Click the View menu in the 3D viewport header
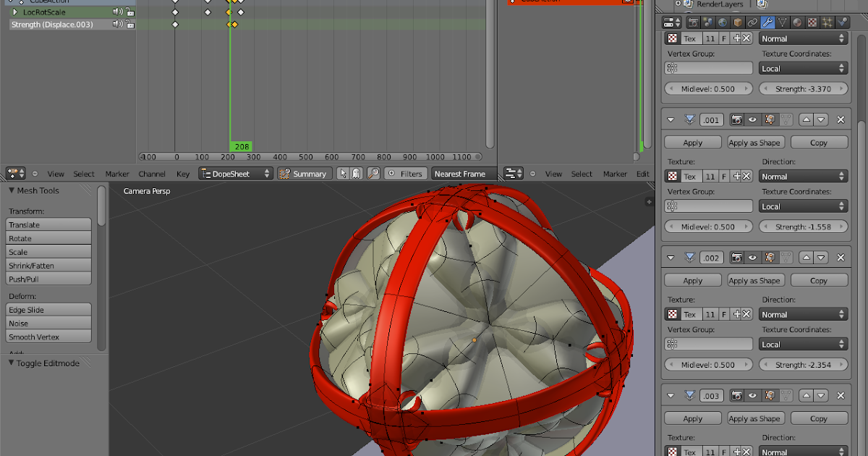The image size is (868, 456). coord(553,174)
